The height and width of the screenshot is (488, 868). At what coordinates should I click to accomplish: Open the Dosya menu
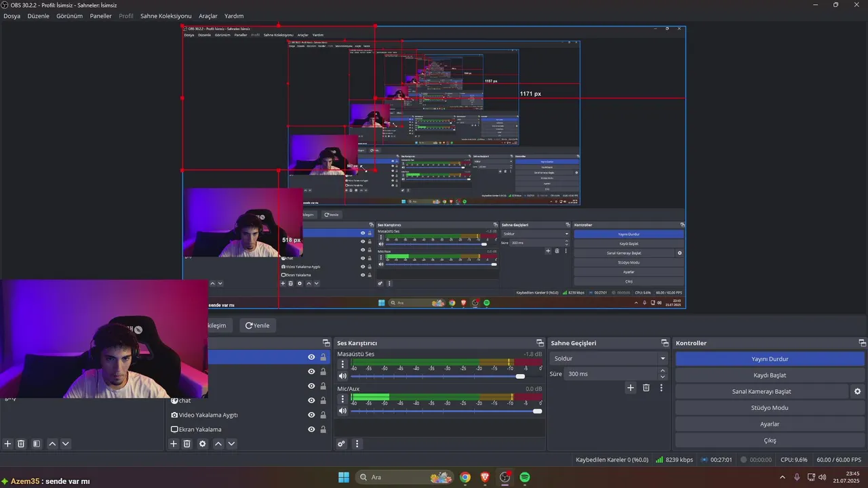[x=12, y=16]
